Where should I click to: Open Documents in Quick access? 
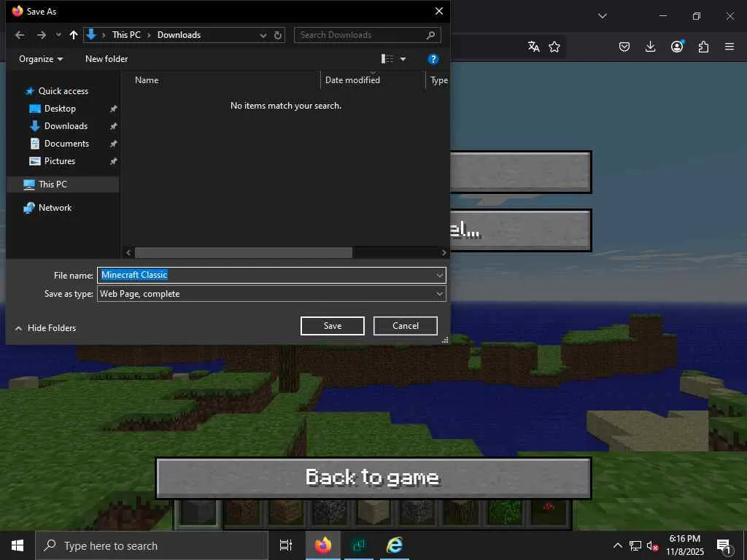click(66, 144)
